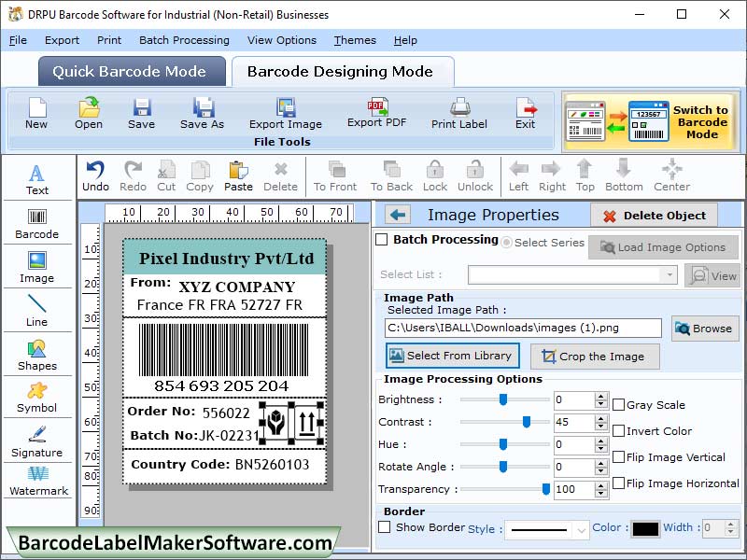Click Crop the Image button
The height and width of the screenshot is (560, 747).
click(595, 356)
